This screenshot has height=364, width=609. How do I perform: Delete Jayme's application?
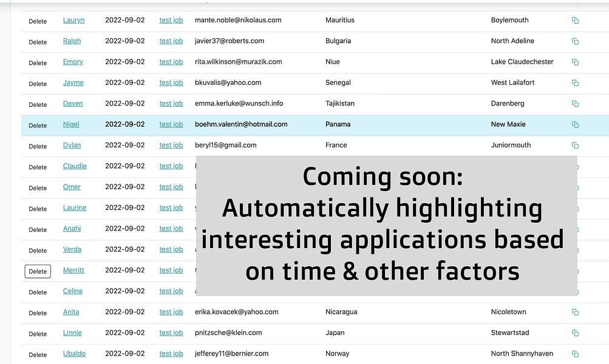tap(38, 84)
